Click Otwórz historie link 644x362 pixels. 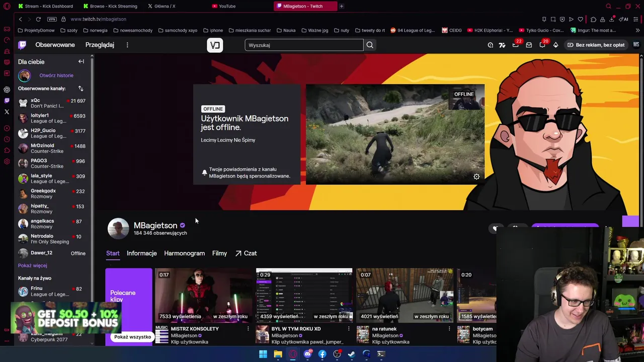click(56, 75)
